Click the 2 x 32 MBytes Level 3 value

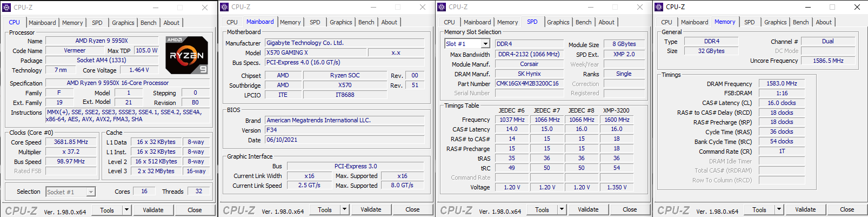(156, 171)
